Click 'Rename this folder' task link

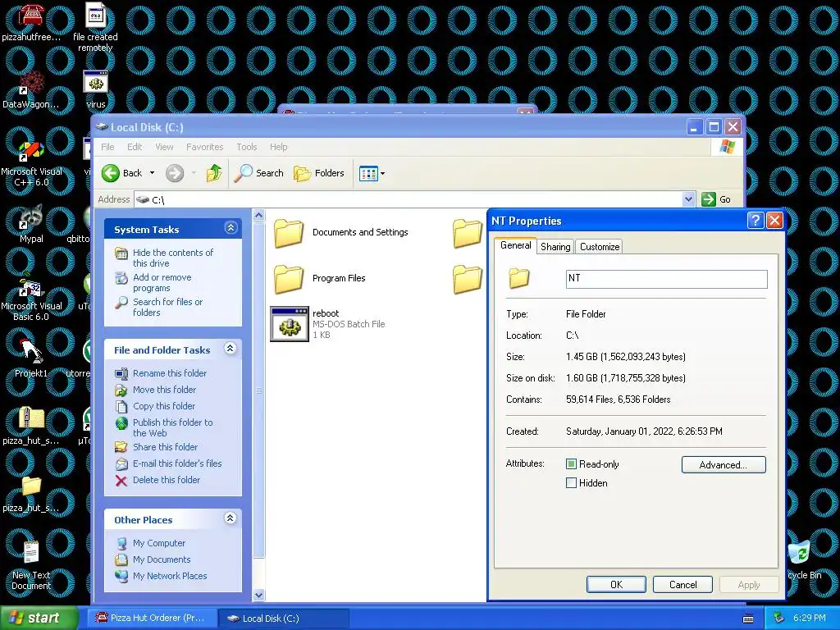[x=169, y=373]
